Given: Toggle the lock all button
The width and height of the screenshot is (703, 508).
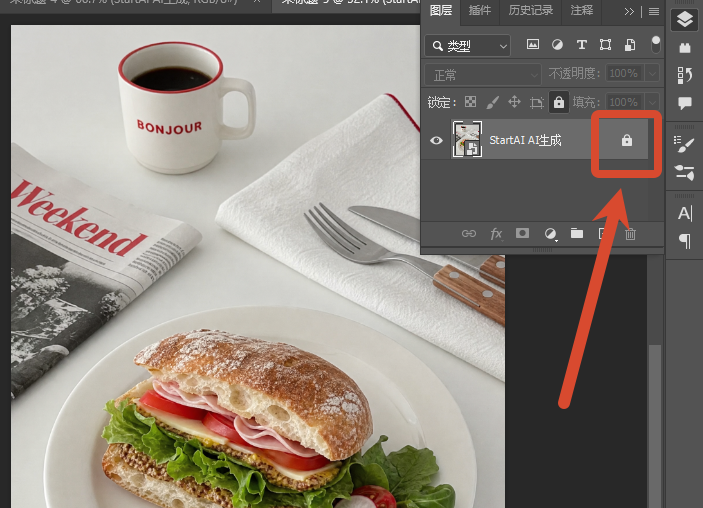Looking at the screenshot, I should (559, 102).
